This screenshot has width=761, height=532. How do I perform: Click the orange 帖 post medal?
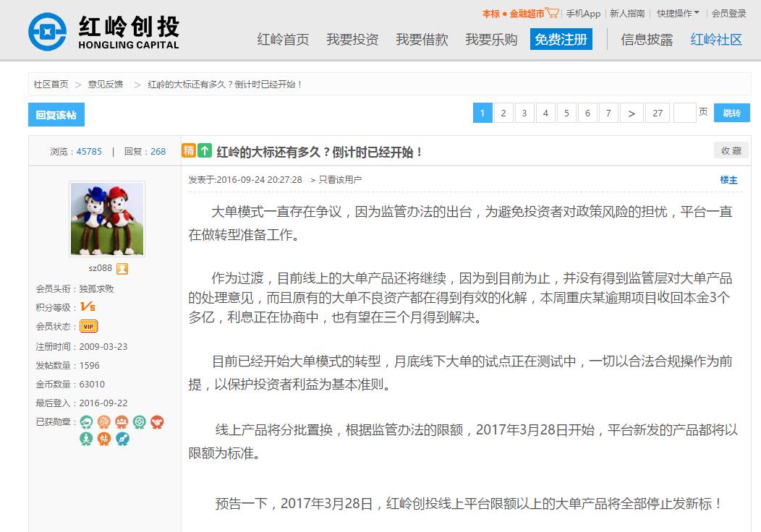pyautogui.click(x=104, y=439)
